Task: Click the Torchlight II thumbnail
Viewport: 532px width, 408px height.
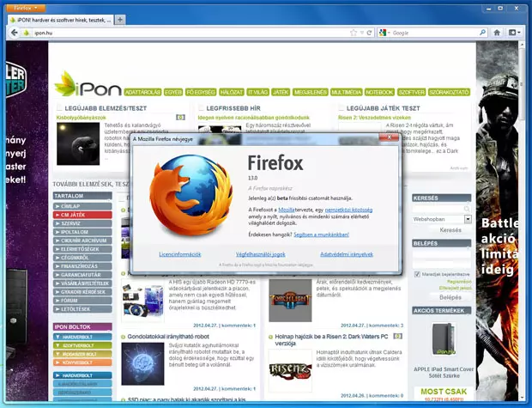Action: pyautogui.click(x=290, y=301)
